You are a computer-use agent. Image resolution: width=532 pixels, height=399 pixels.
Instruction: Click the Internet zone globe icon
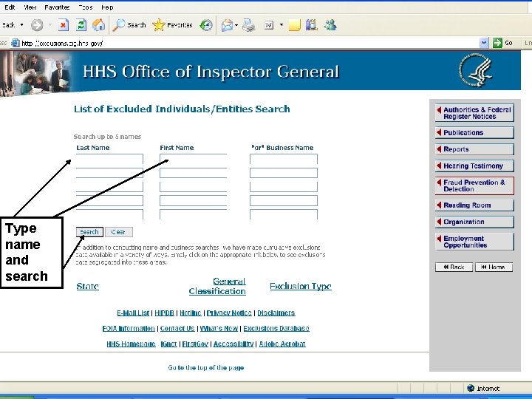(471, 388)
